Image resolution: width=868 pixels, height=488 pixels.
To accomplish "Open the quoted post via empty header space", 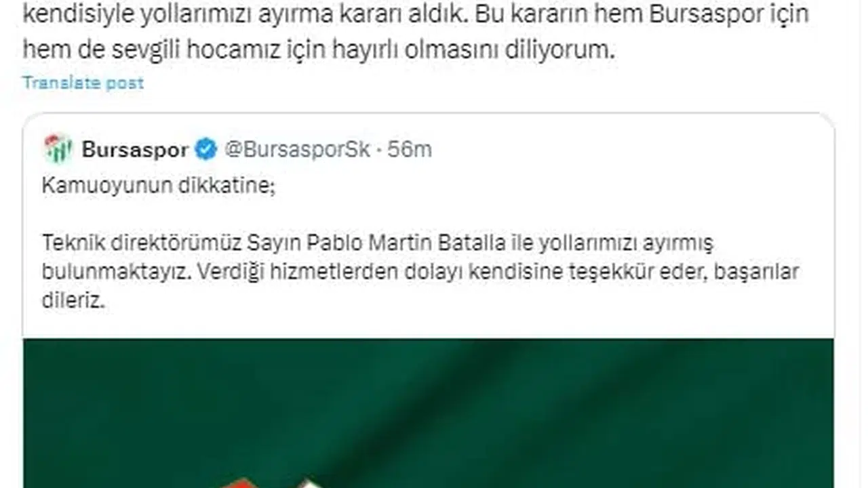I will click(x=631, y=149).
